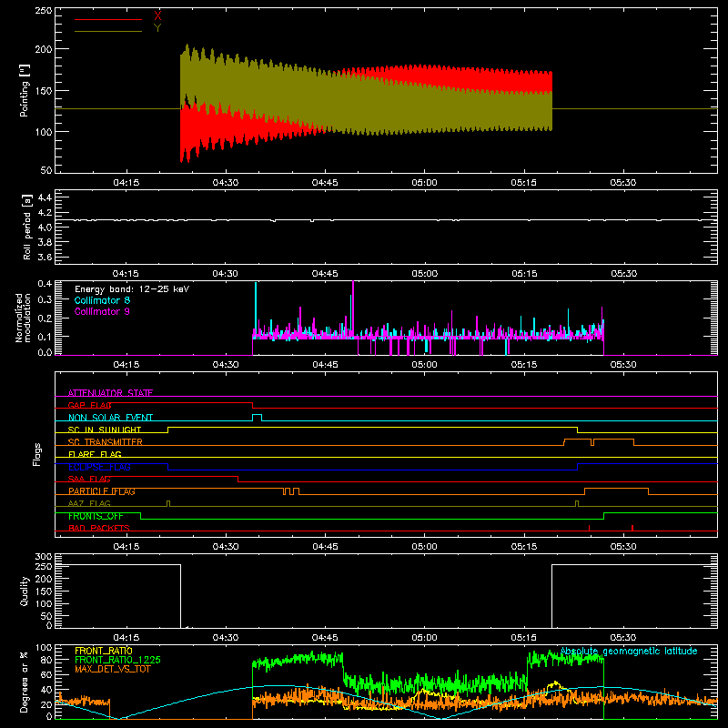Click the 80 tick on bottom plot axis

(x=46, y=659)
